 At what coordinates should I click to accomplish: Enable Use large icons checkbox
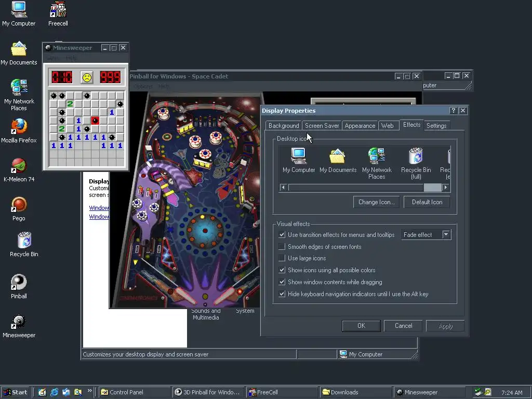[282, 258]
